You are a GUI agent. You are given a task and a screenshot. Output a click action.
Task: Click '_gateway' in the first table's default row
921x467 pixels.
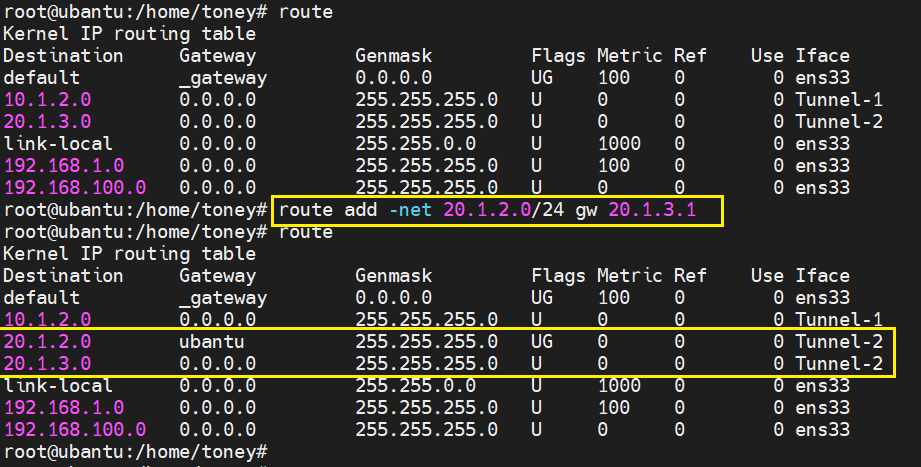223,78
